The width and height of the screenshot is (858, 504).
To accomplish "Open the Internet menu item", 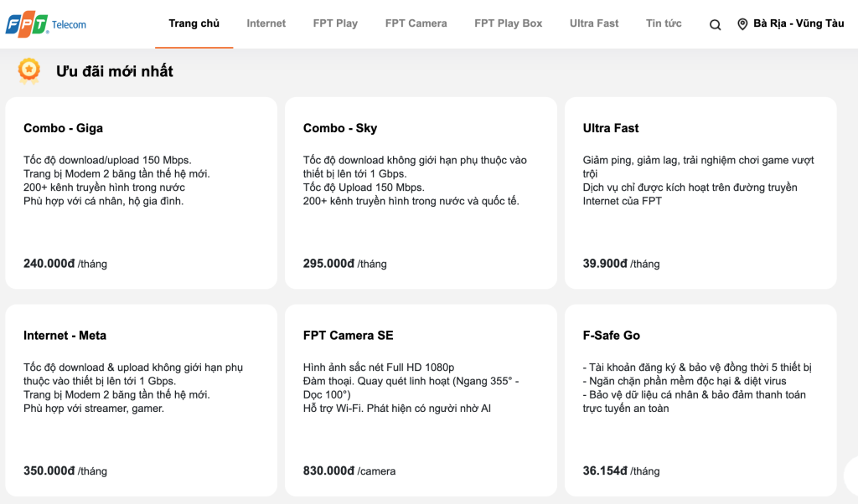I will point(266,23).
